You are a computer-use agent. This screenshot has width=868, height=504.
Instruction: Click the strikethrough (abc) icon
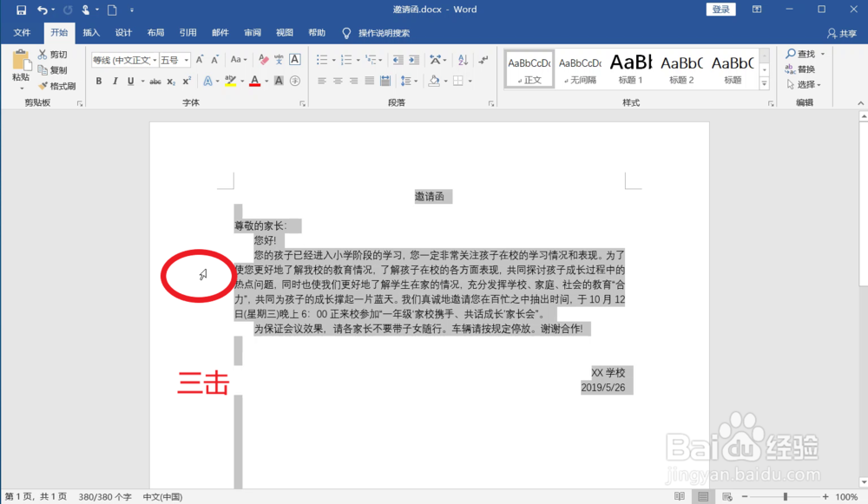click(x=157, y=81)
